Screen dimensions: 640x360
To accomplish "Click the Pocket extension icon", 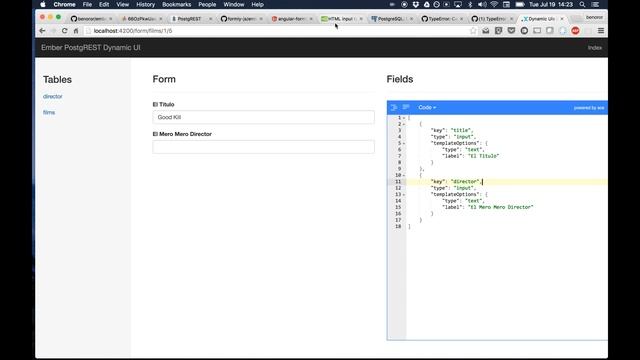I will [511, 31].
